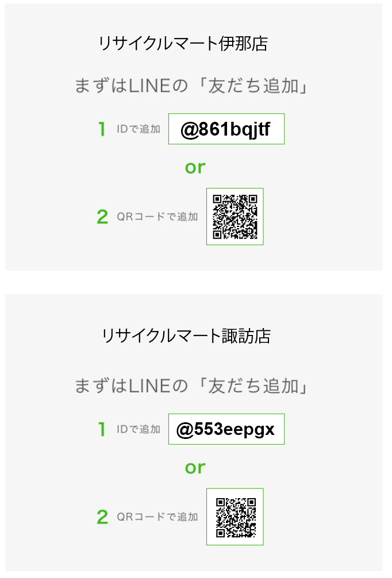The width and height of the screenshot is (392, 578).
Task: Click 'IDで追加' label in Suwa section
Action: point(139,429)
